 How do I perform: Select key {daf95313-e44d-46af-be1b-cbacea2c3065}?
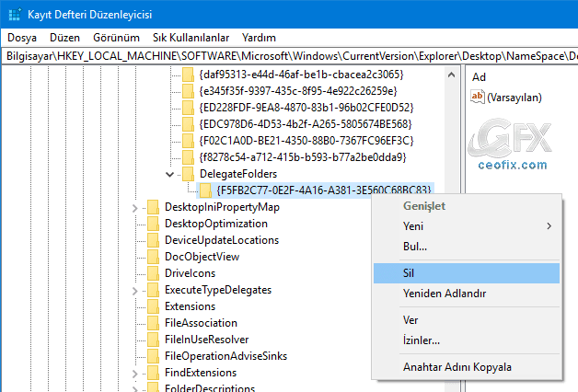(x=301, y=75)
